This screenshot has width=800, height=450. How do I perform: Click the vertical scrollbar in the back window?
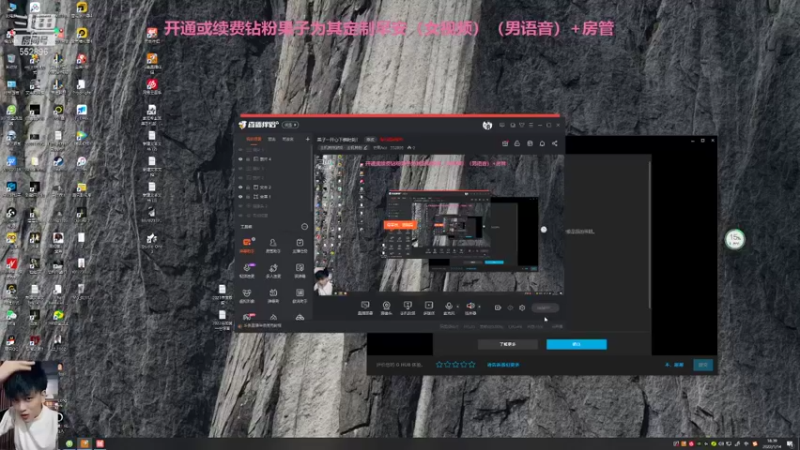click(650, 235)
